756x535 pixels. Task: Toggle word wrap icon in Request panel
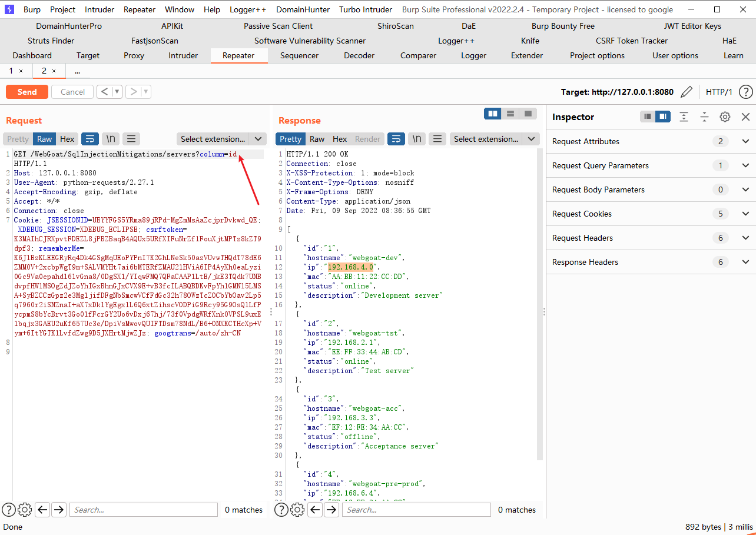(x=90, y=139)
